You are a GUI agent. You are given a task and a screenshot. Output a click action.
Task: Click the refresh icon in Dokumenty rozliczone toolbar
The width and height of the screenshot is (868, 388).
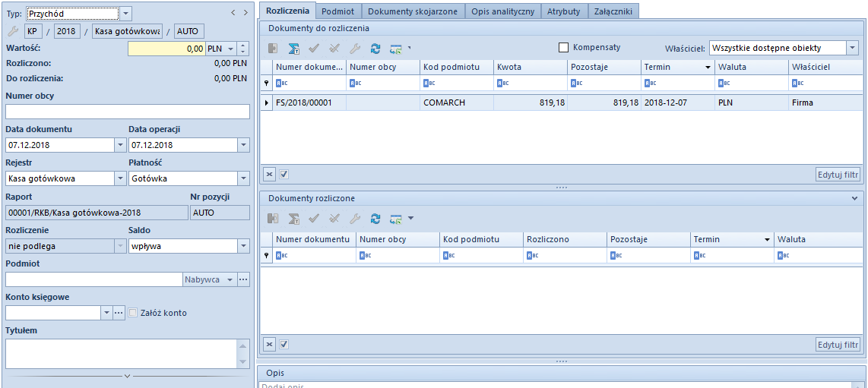[375, 219]
